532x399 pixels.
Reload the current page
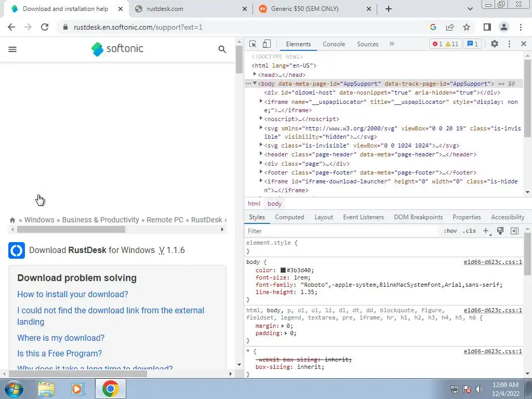pos(45,27)
